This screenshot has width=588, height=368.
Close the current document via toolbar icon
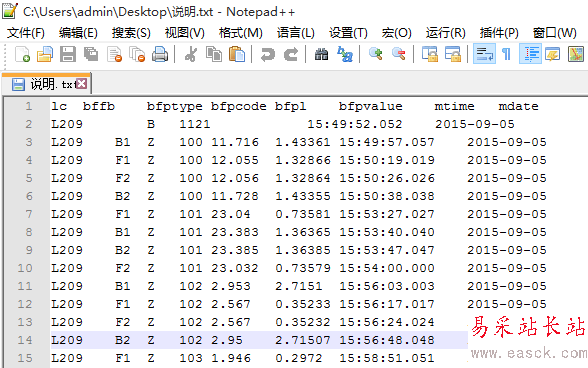tap(114, 54)
